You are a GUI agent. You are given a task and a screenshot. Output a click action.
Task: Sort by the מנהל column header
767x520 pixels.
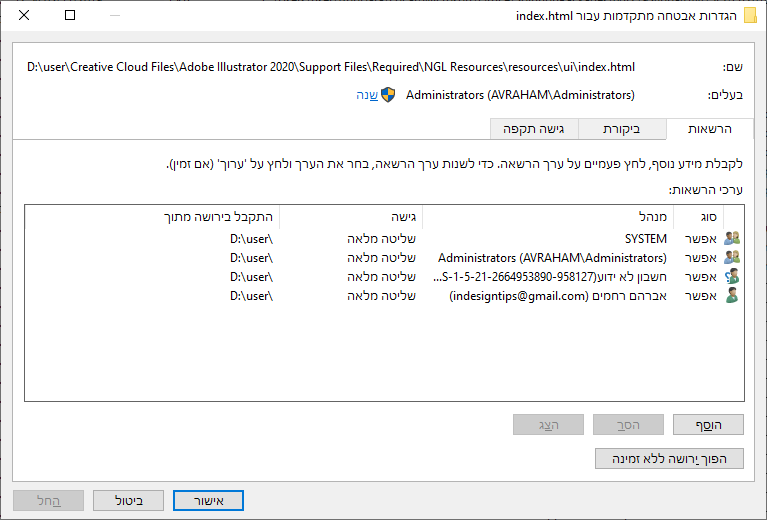(548, 216)
